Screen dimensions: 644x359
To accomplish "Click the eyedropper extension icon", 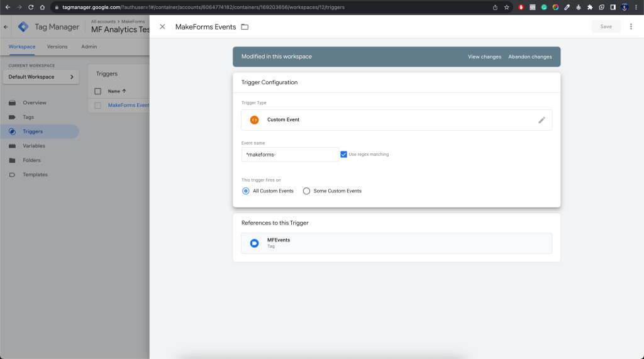I will point(567,7).
